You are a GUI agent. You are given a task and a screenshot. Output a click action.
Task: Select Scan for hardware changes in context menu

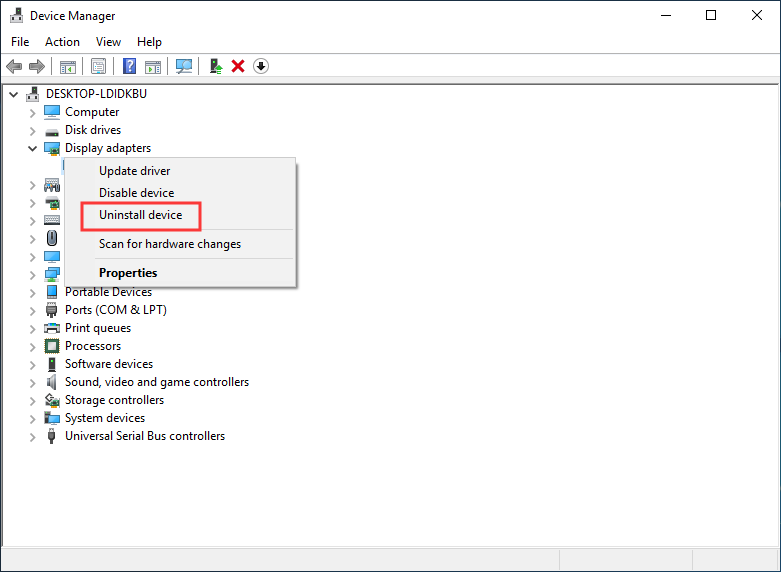[180, 244]
